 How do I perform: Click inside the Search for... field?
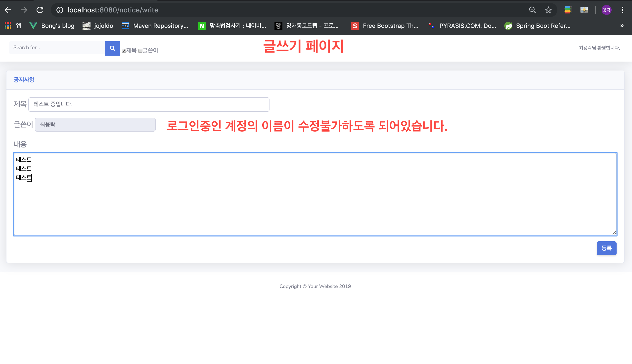click(x=57, y=47)
